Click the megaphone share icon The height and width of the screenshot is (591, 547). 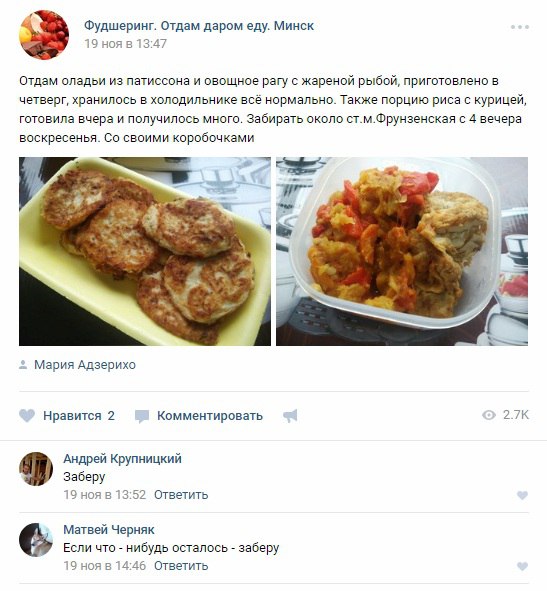click(x=290, y=416)
